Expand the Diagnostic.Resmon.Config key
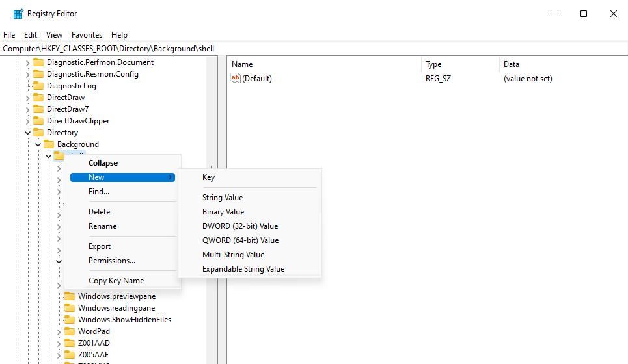The height and width of the screenshot is (364, 628). (x=27, y=74)
